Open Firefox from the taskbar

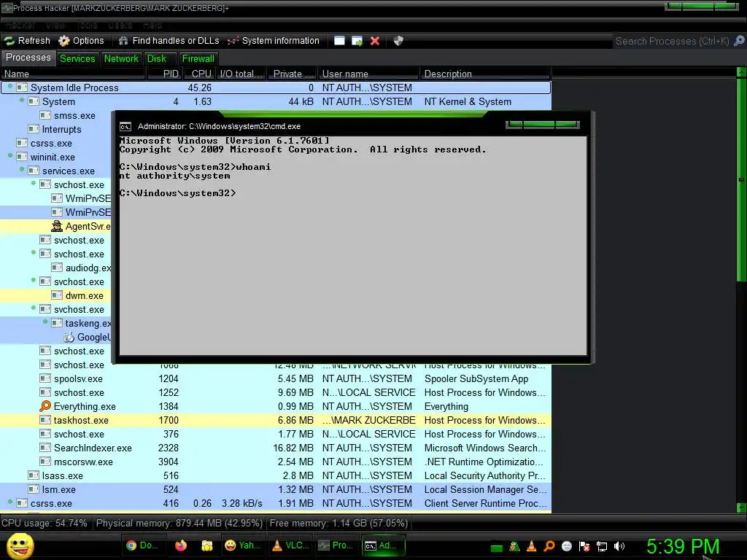pos(181,545)
